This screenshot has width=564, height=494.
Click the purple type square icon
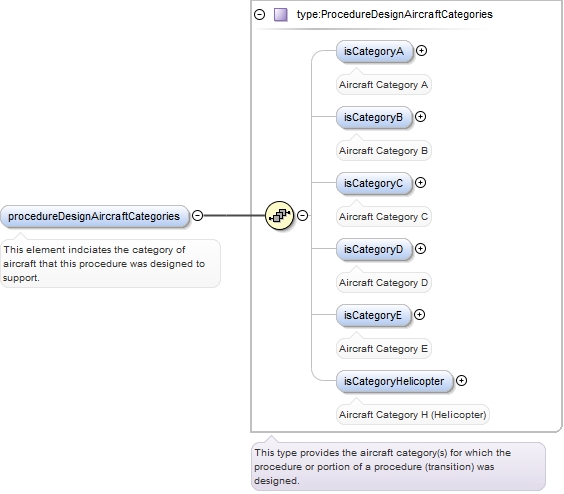281,15
